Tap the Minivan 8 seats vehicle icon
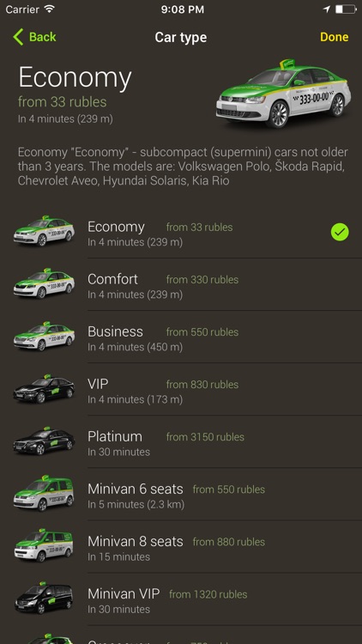This screenshot has width=362, height=644. pos(44,545)
